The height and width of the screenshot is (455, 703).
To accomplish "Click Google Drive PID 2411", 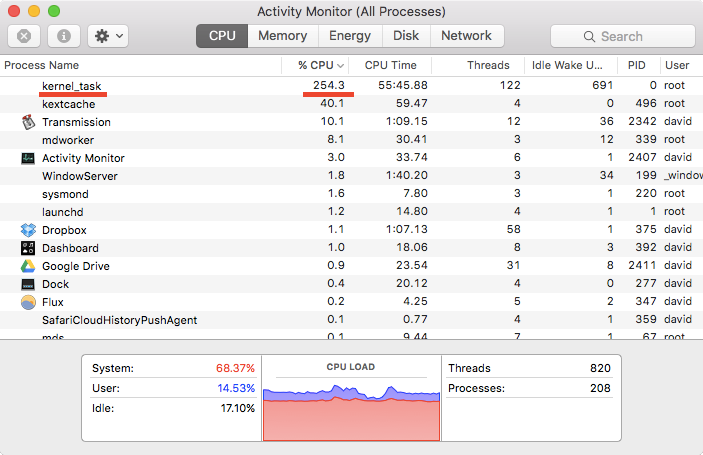I will (642, 265).
